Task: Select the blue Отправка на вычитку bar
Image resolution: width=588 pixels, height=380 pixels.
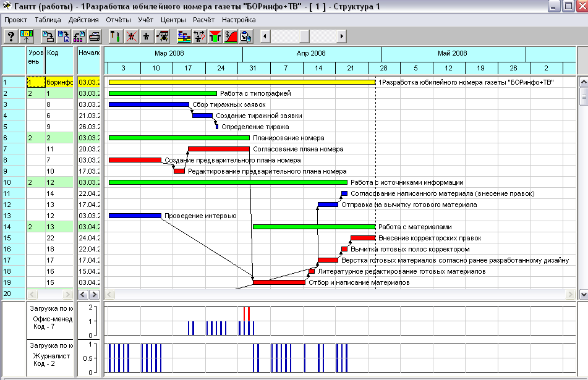Action: (328, 205)
